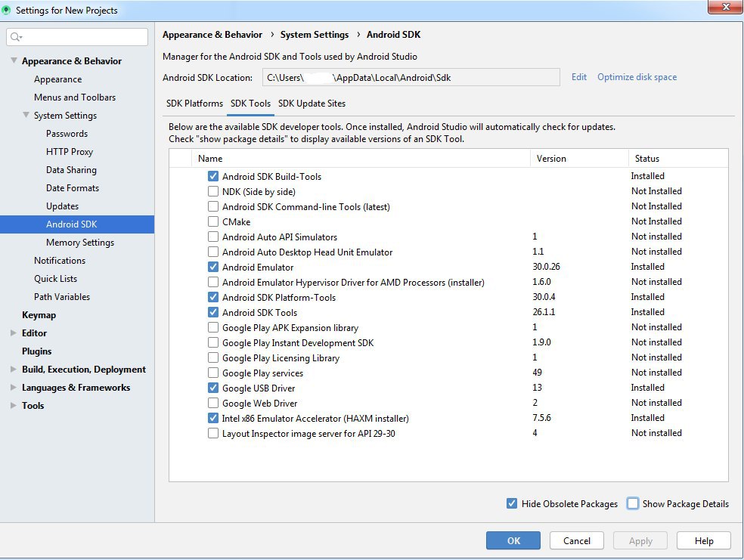Click the Version column header

pos(579,159)
